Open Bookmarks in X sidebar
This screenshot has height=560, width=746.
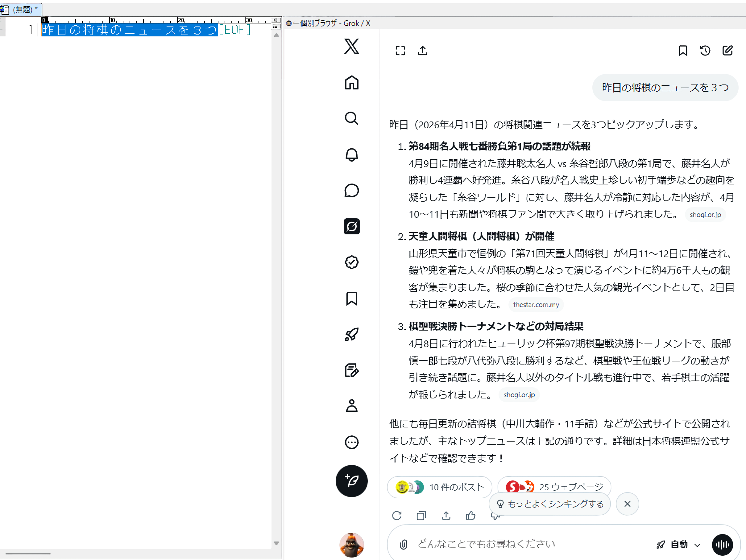351,299
